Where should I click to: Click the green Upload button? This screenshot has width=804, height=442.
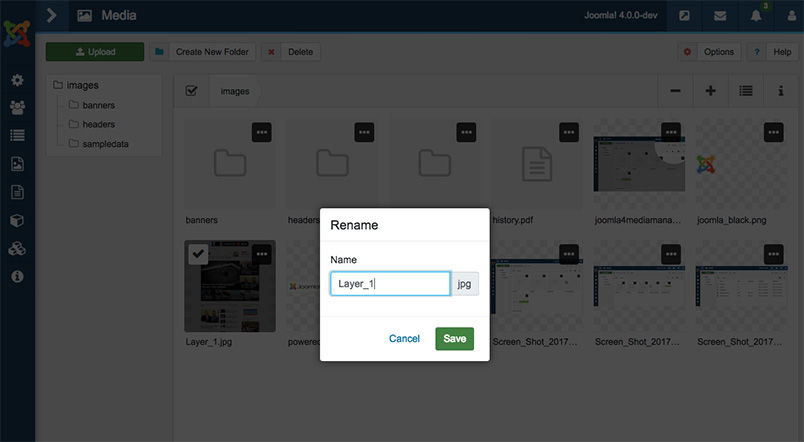point(95,52)
